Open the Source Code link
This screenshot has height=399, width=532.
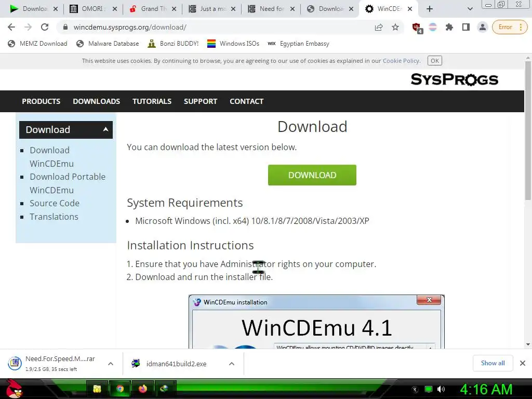(x=55, y=203)
